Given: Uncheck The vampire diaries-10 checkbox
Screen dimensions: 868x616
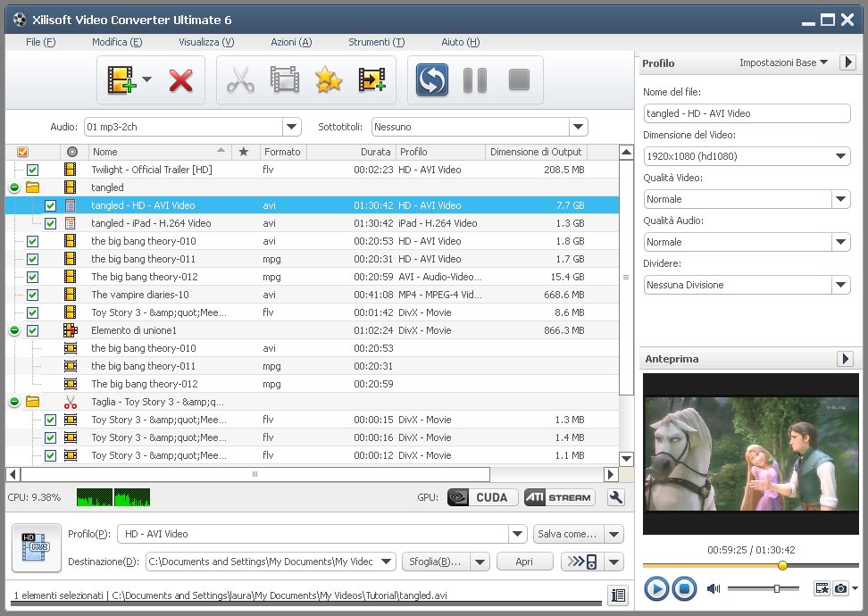Looking at the screenshot, I should pos(33,295).
